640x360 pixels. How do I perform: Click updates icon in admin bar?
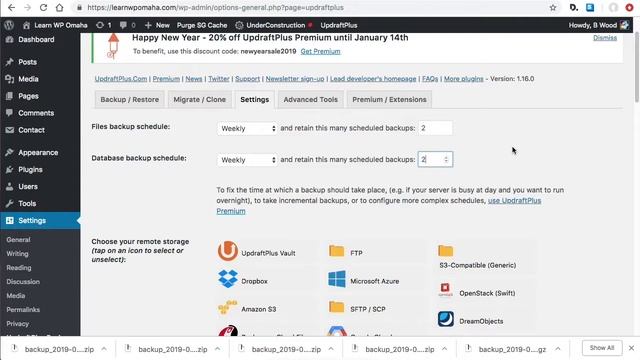[x=103, y=25]
